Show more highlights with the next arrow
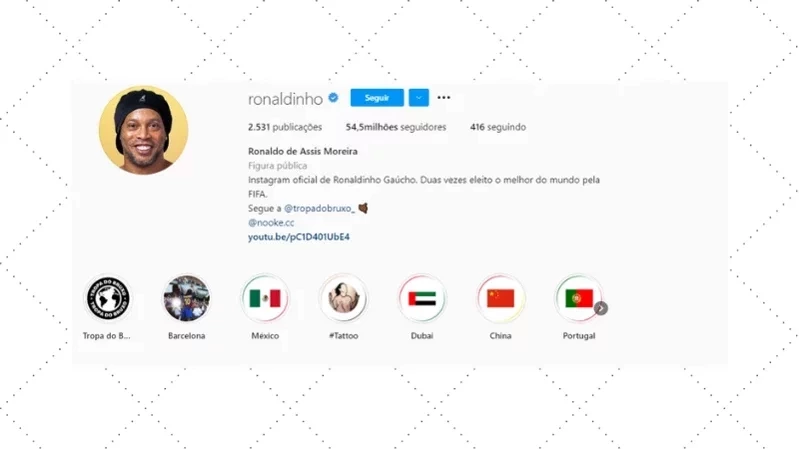The height and width of the screenshot is (449, 799). (601, 308)
